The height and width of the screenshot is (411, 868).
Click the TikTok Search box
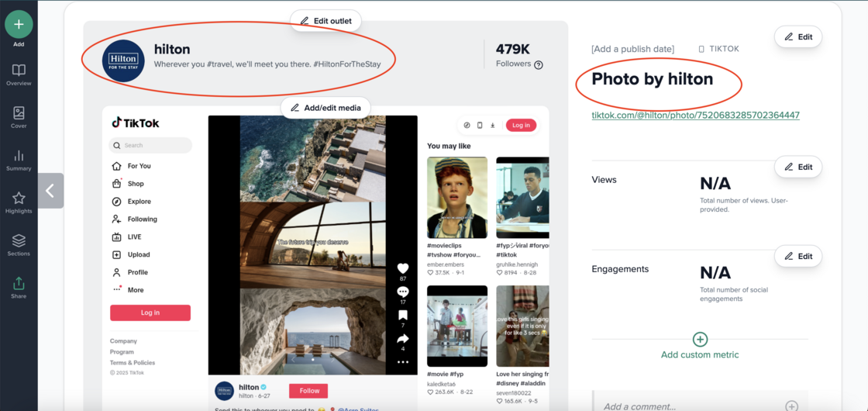click(x=150, y=145)
